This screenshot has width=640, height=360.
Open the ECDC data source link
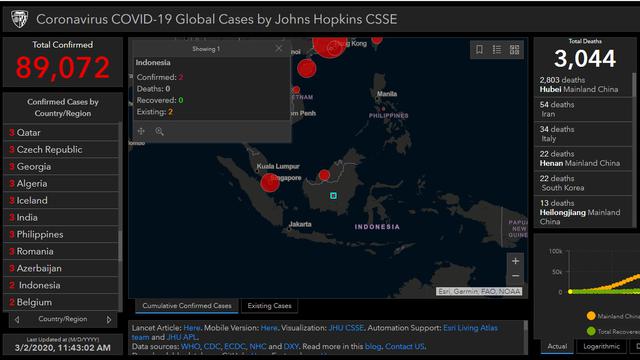(x=235, y=347)
